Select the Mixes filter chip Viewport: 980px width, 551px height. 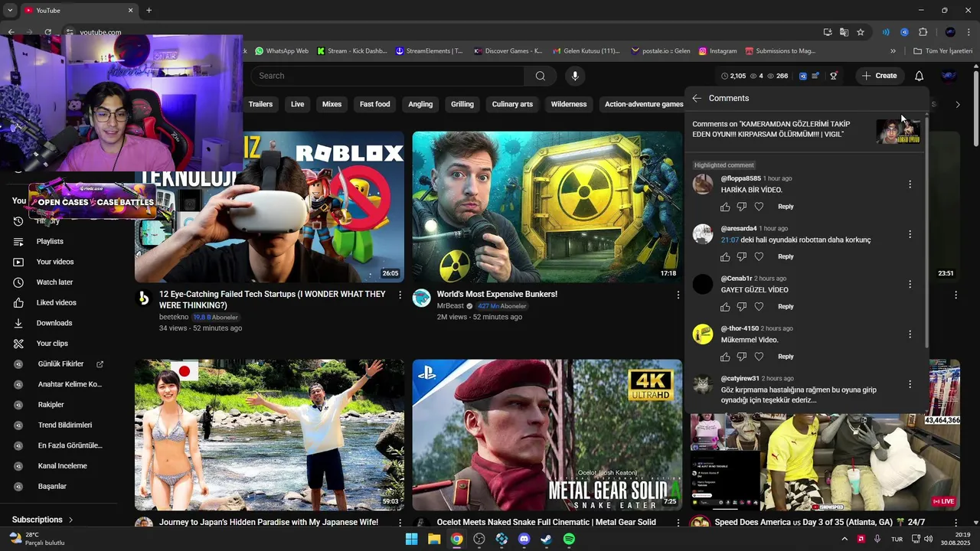[332, 104]
